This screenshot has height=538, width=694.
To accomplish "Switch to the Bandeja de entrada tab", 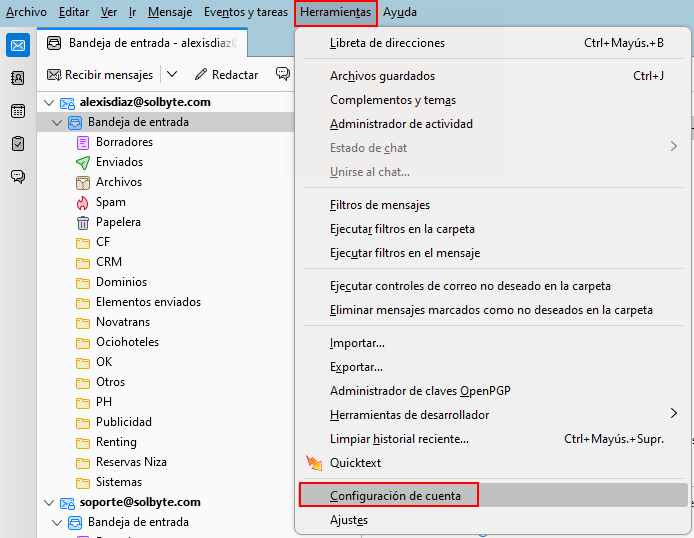I will click(143, 43).
